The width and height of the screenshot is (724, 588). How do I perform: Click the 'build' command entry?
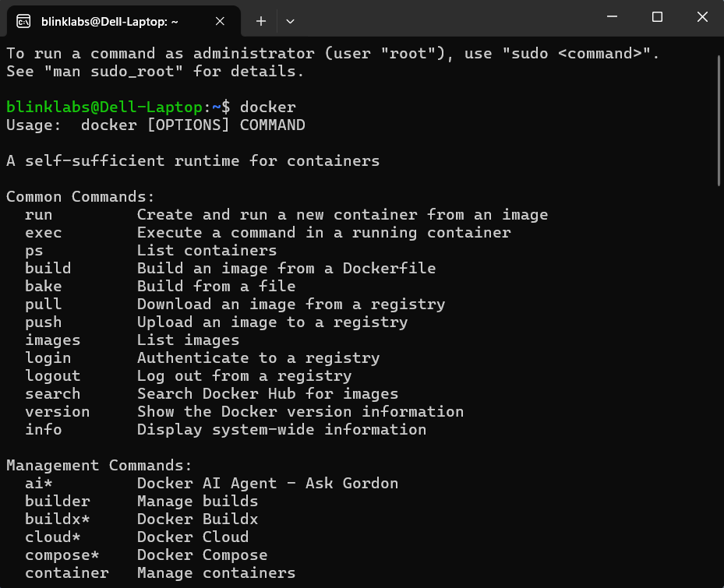click(48, 268)
